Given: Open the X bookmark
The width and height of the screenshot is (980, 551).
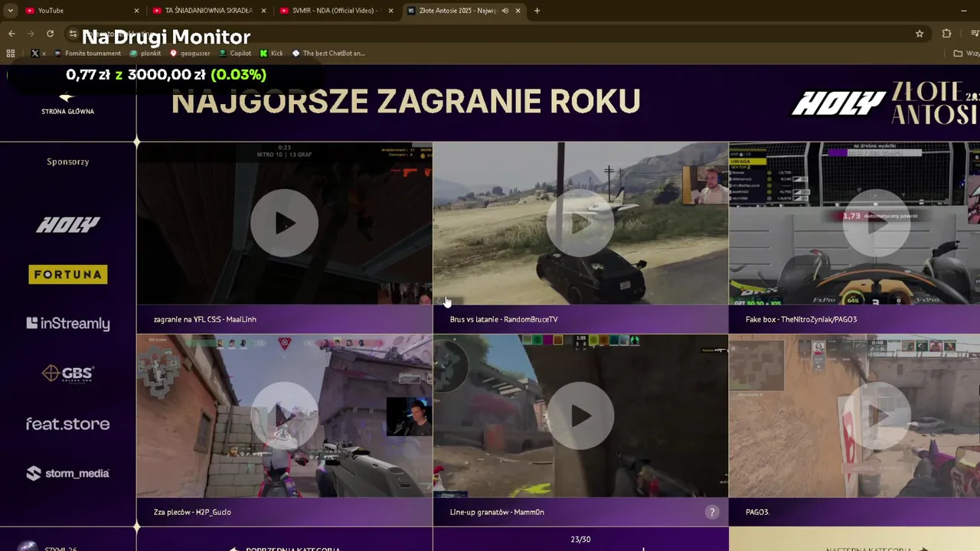Looking at the screenshot, I should pyautogui.click(x=38, y=54).
